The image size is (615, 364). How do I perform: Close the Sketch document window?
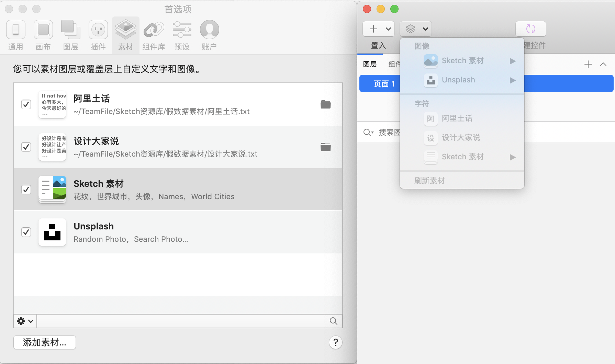[x=367, y=9]
